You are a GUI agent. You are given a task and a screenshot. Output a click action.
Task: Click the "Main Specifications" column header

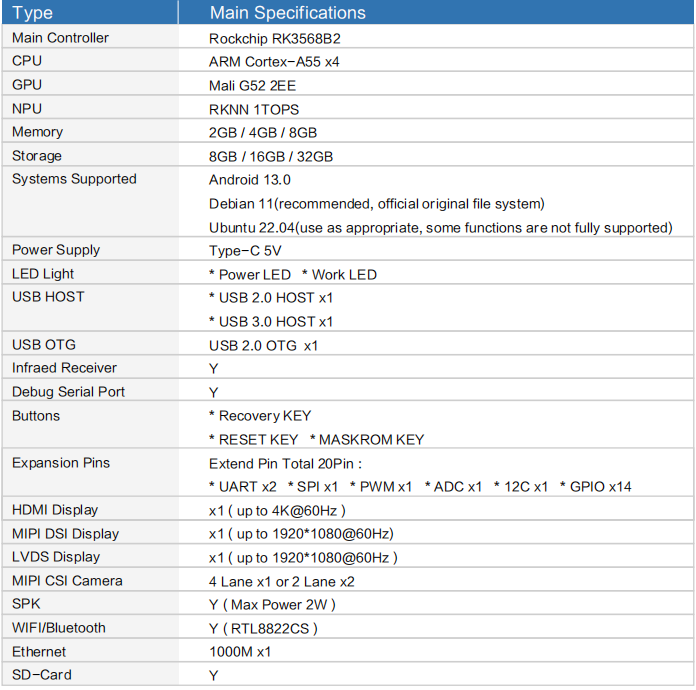[287, 13]
